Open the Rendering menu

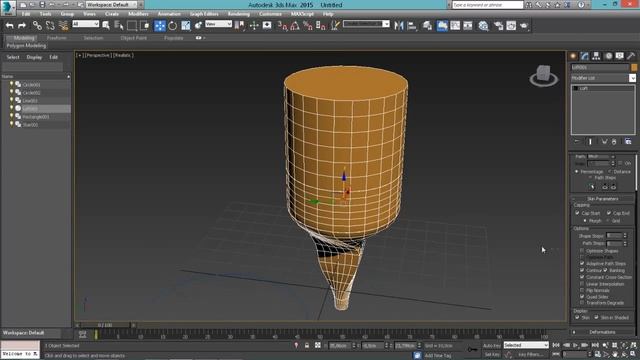(x=239, y=14)
